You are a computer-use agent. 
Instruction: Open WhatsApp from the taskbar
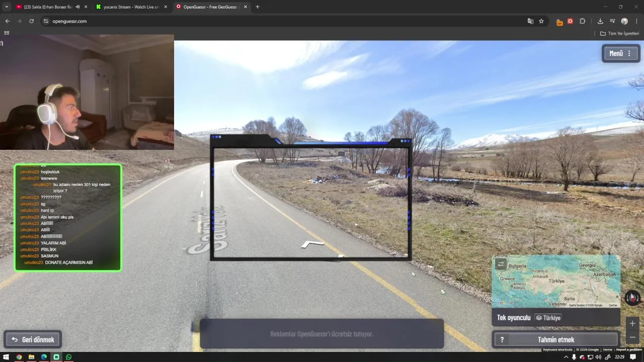point(69,357)
